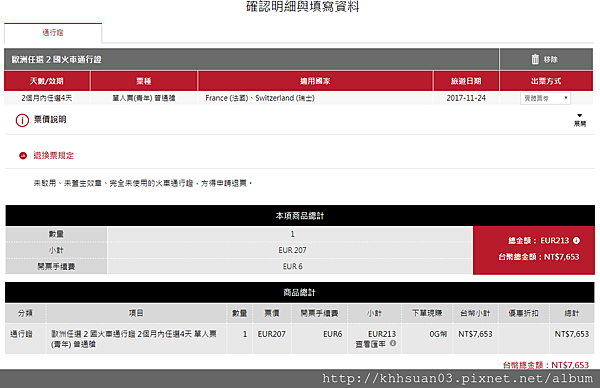Screen dimensions: 600x388
Task: Click the EUR 207 subtotal value
Action: pyautogui.click(x=292, y=250)
